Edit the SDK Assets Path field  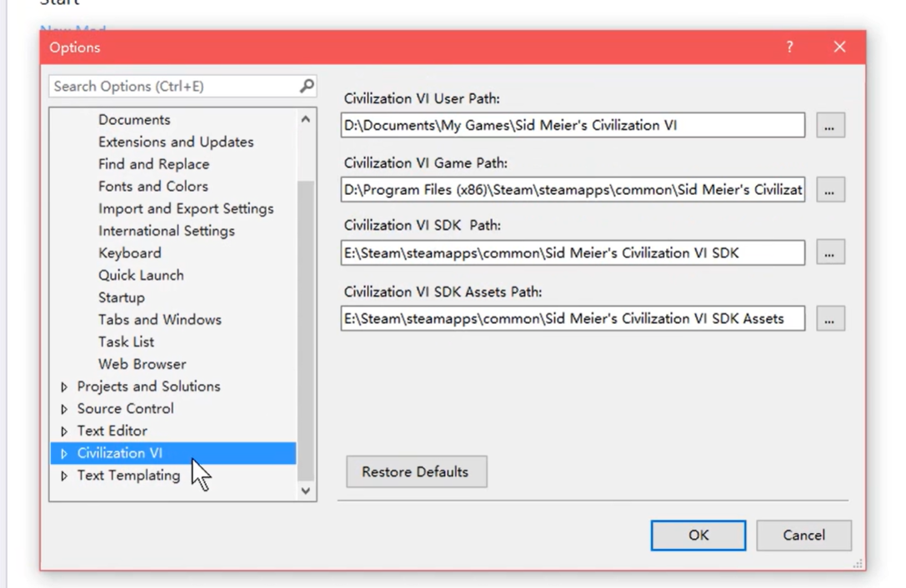[x=573, y=318]
